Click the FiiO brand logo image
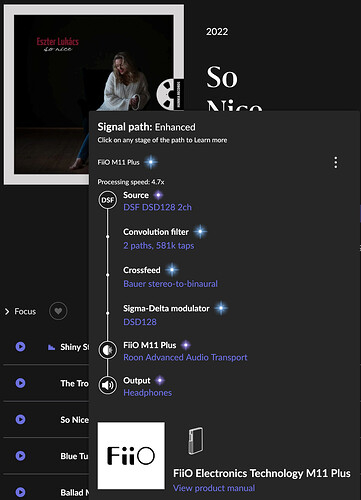Viewport: 361px width, 500px height. point(131,456)
